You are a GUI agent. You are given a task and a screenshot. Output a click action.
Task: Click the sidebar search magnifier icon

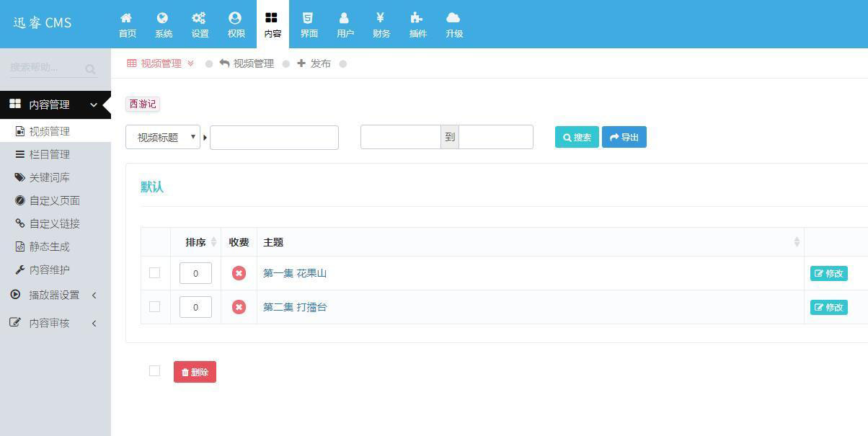tap(90, 69)
